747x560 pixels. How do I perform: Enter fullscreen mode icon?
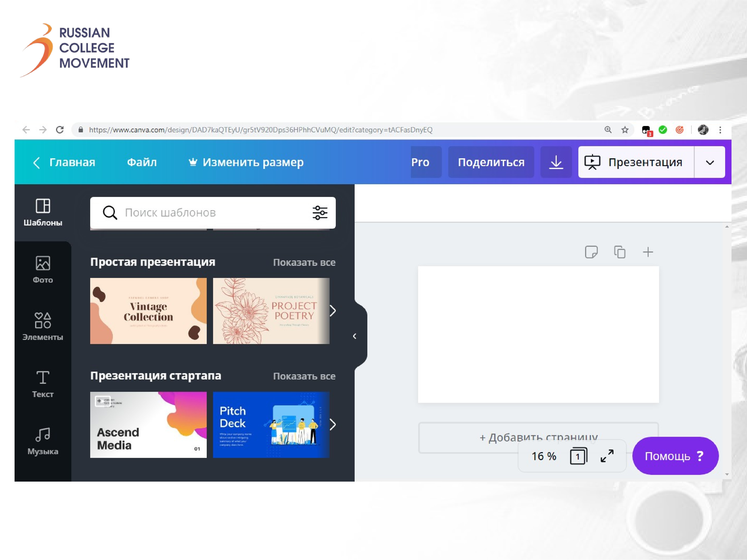(607, 456)
